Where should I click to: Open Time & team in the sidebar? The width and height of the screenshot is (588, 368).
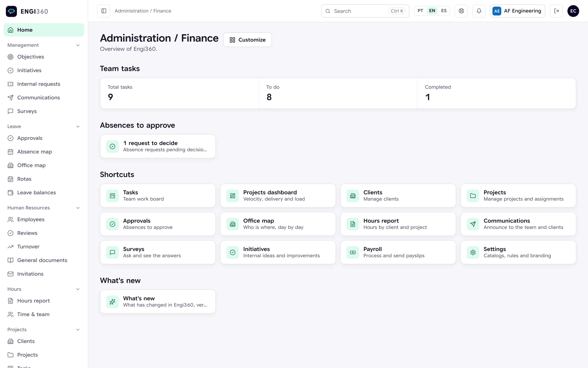pos(44,314)
